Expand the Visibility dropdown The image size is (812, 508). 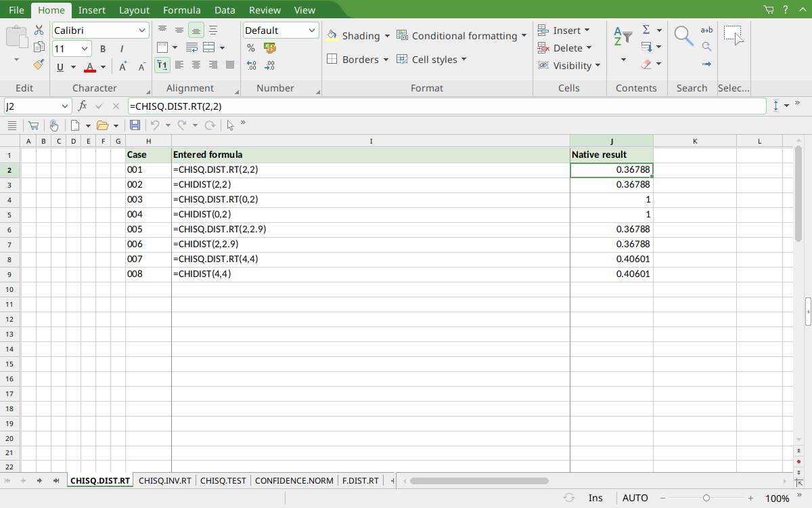click(598, 66)
